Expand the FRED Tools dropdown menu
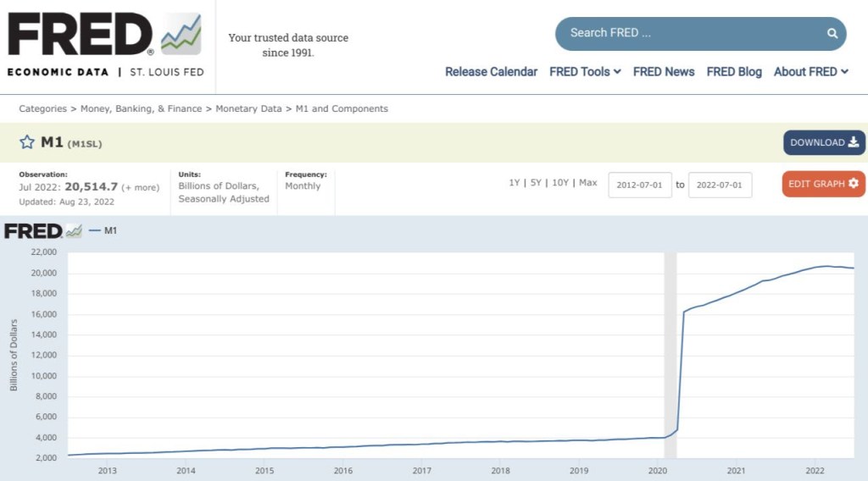The height and width of the screenshot is (481, 868). click(x=585, y=72)
